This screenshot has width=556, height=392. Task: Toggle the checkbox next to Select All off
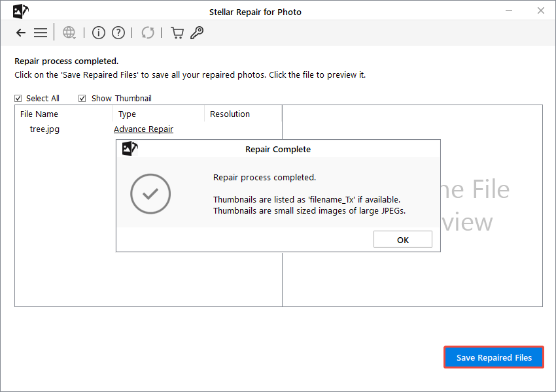click(x=18, y=98)
